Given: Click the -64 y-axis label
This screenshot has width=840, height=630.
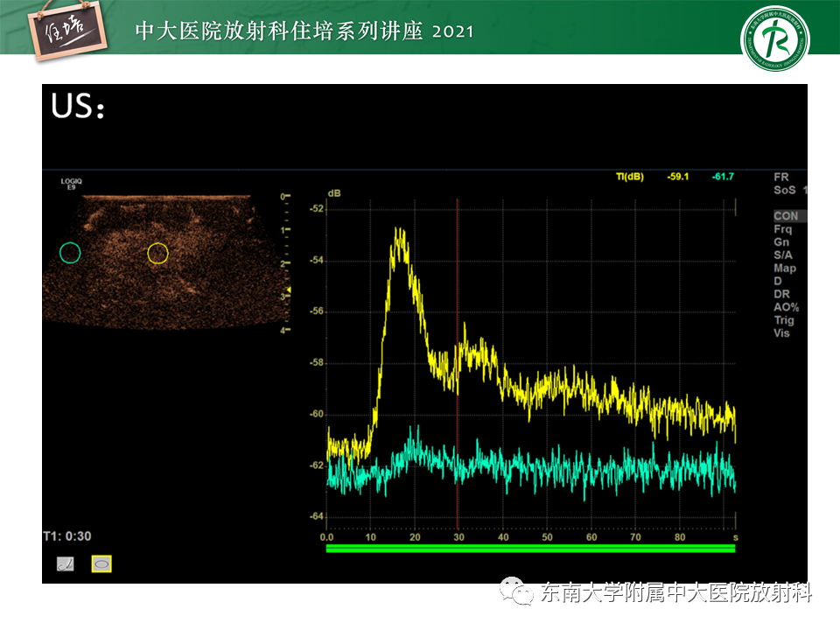Looking at the screenshot, I should tap(317, 516).
